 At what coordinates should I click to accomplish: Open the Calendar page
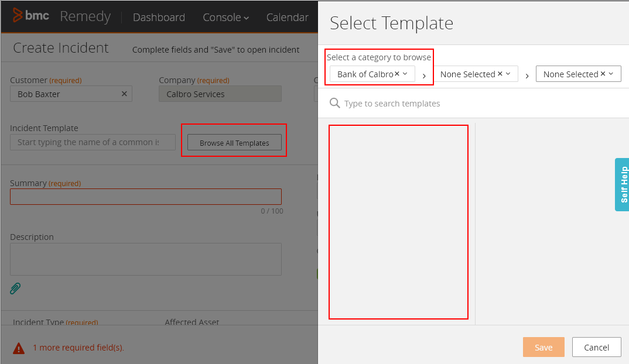[x=287, y=17]
